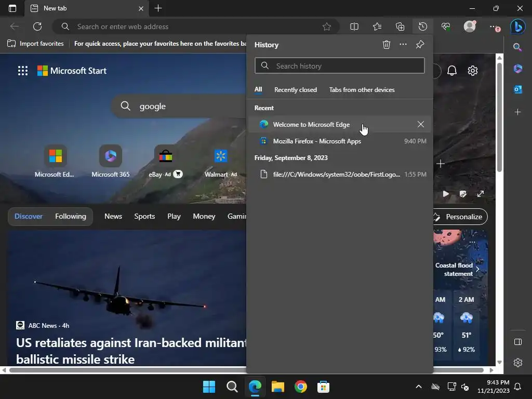Open the Sports category
This screenshot has height=399, width=532.
tap(144, 217)
